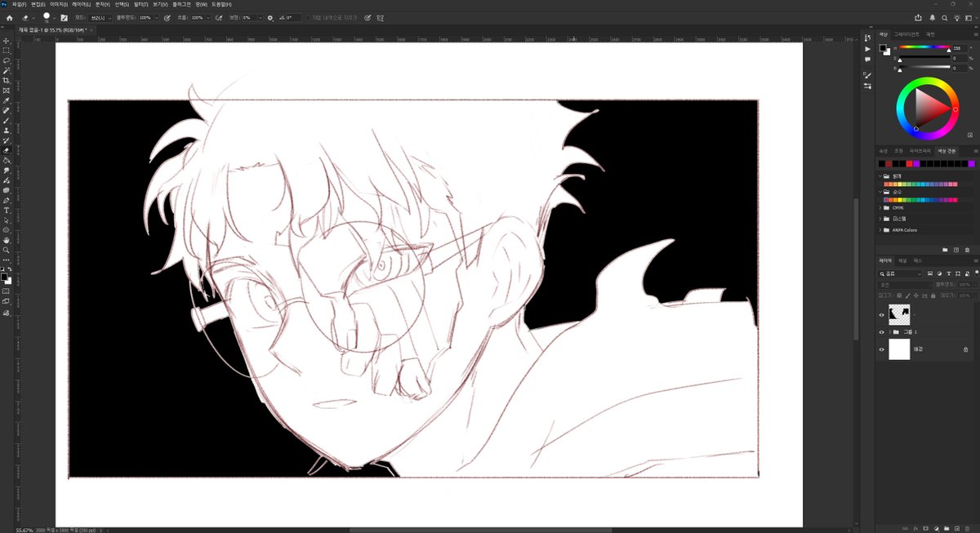980x533 pixels.
Task: Select the Eraser tool in toolbox
Action: pyautogui.click(x=7, y=150)
